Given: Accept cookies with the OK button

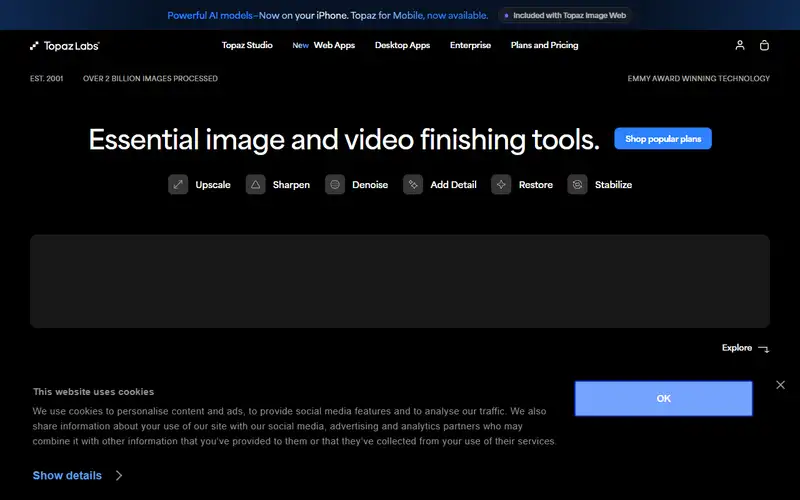Looking at the screenshot, I should (663, 398).
